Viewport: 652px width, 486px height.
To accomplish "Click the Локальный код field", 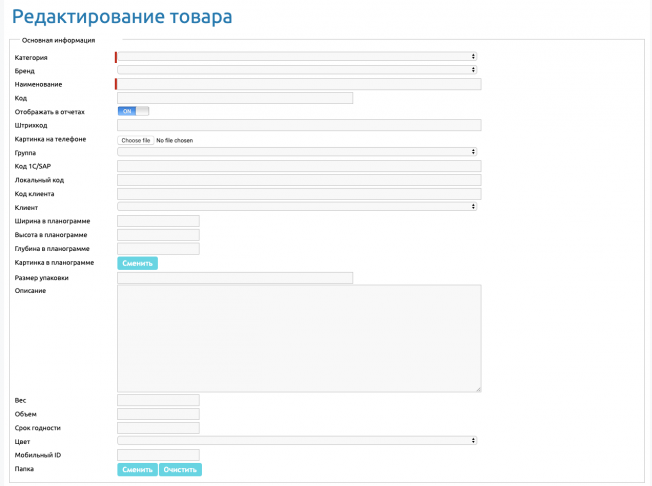I will 299,180.
